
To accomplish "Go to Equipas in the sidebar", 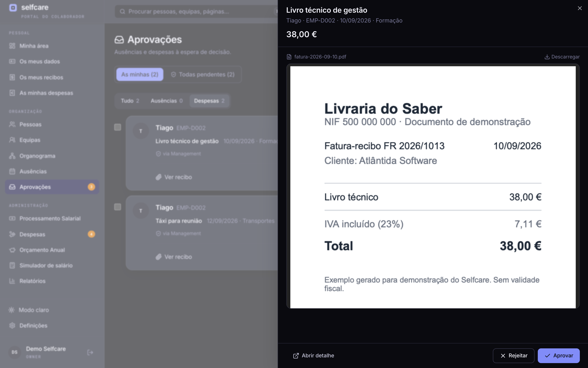I will (x=52, y=140).
